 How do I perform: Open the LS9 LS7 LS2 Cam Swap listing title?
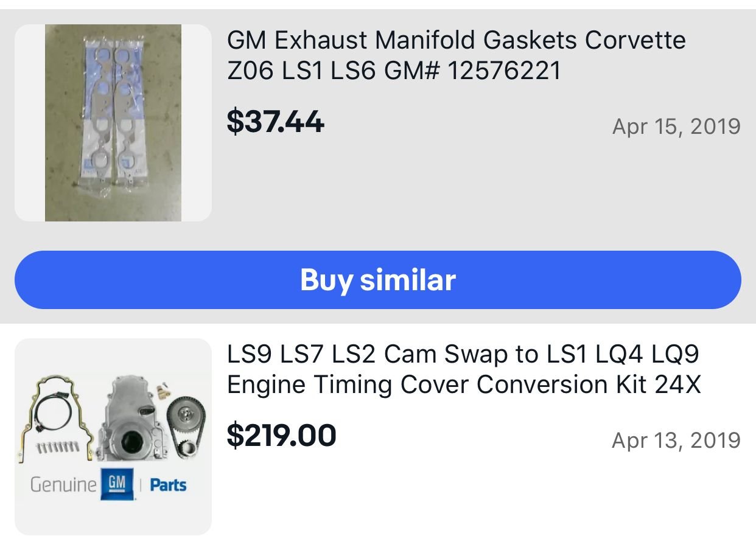(x=464, y=354)
